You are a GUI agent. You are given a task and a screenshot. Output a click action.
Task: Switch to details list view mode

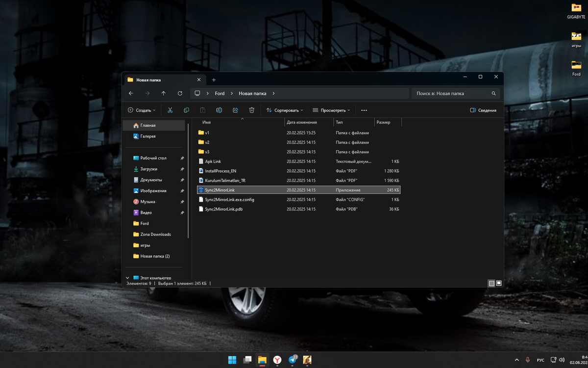tap(491, 283)
